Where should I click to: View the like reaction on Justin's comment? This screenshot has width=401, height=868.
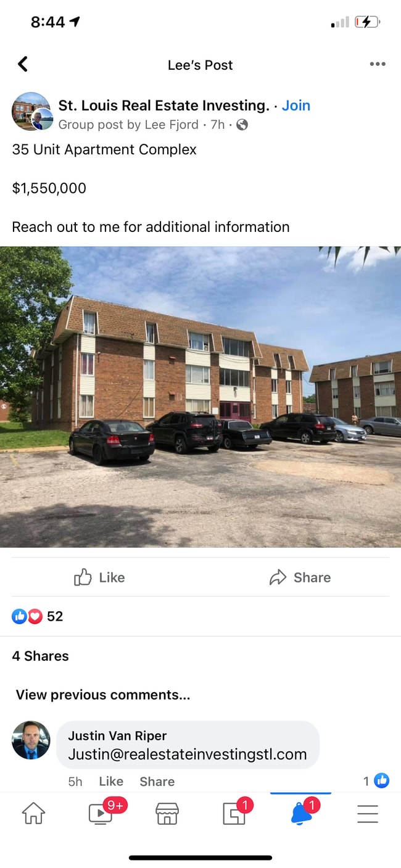(x=376, y=781)
